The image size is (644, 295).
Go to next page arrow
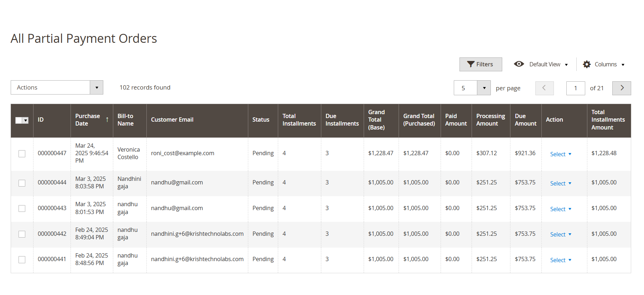click(622, 88)
